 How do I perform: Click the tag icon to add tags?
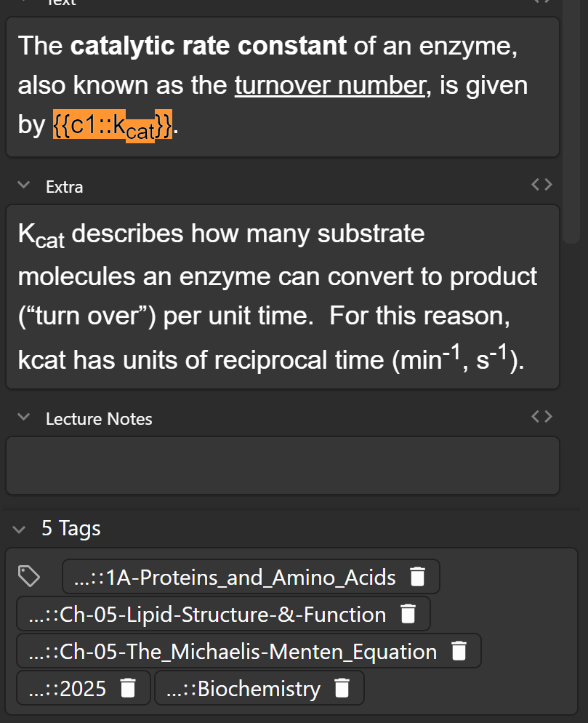29,577
